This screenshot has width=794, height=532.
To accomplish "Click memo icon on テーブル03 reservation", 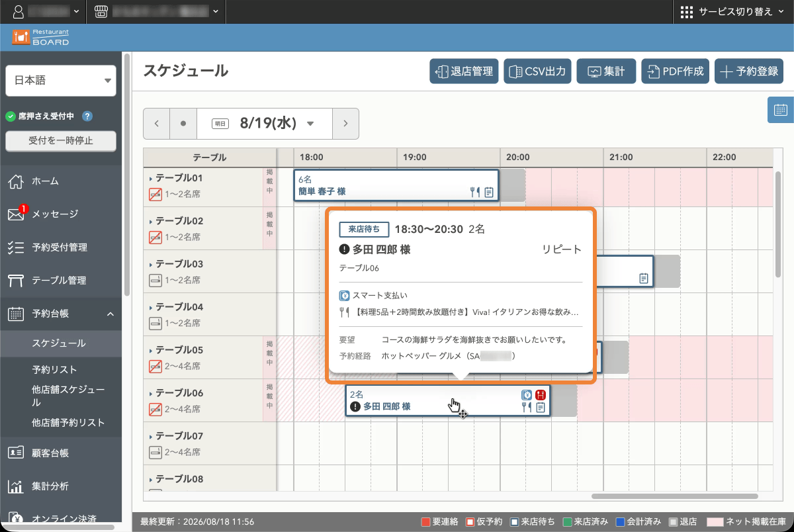I will (644, 279).
